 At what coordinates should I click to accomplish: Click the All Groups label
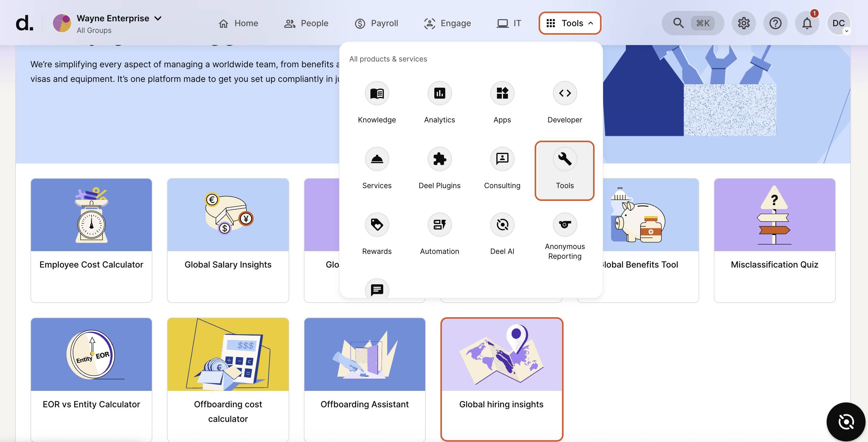click(94, 30)
